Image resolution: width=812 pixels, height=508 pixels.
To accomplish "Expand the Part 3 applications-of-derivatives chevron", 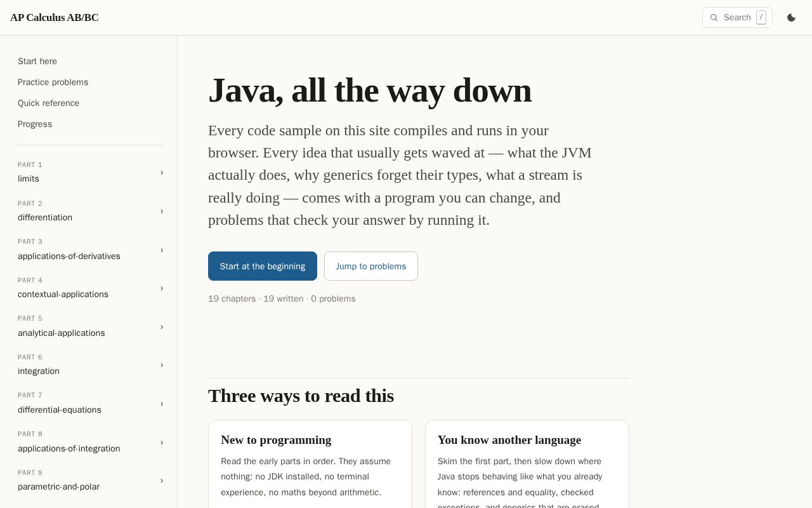I will click(x=162, y=250).
